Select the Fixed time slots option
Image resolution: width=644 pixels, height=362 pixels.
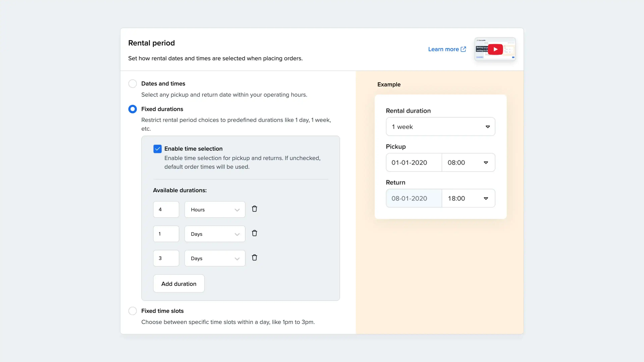[x=132, y=311]
